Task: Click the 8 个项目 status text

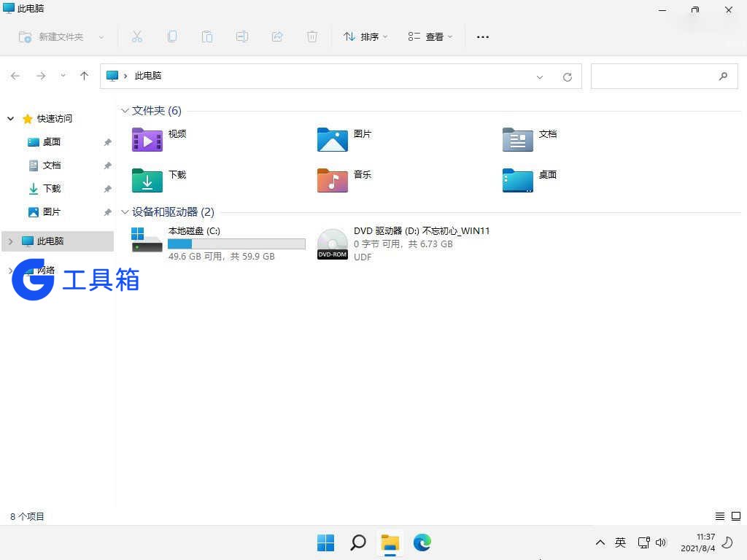Action: 27,516
